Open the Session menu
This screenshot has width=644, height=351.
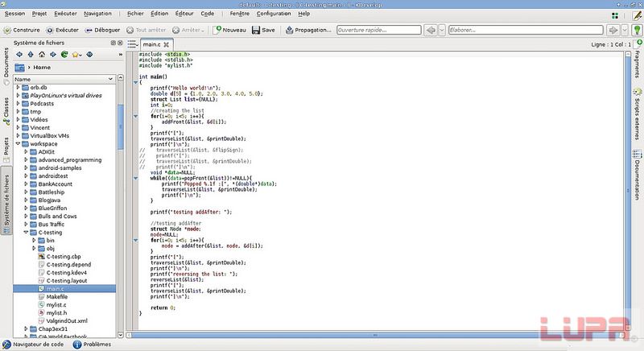click(14, 14)
